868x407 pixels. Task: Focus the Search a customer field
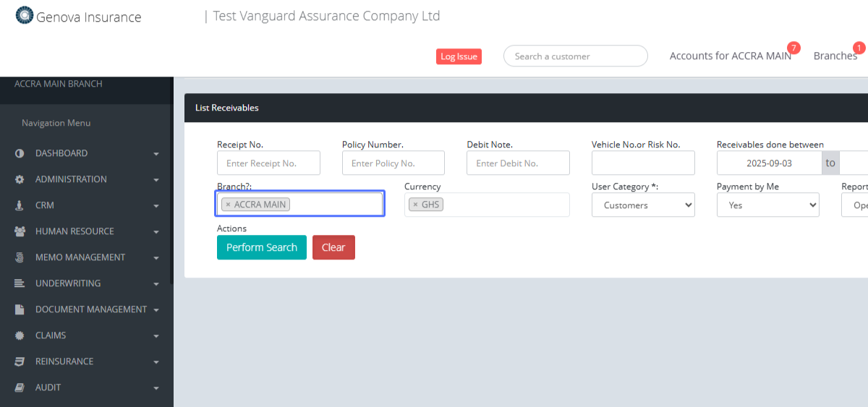[x=575, y=56]
